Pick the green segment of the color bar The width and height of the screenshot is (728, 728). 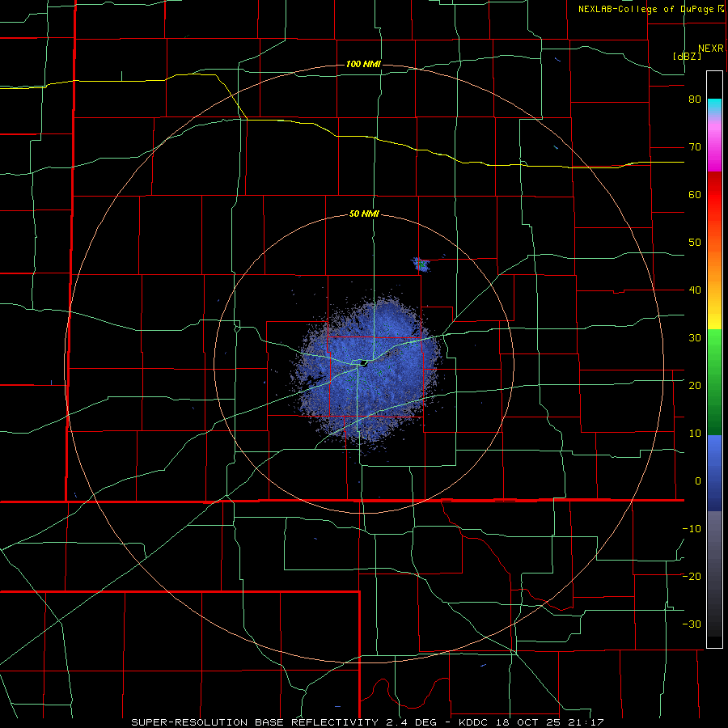(714, 381)
